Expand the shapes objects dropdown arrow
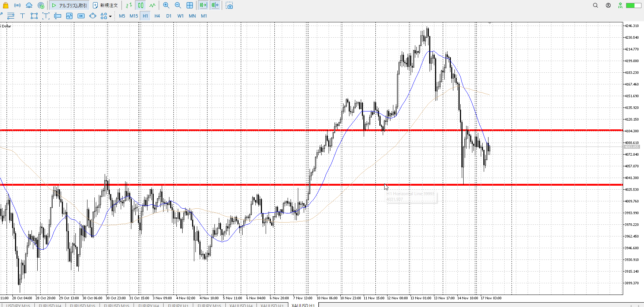This screenshot has width=644, height=307. (x=110, y=16)
